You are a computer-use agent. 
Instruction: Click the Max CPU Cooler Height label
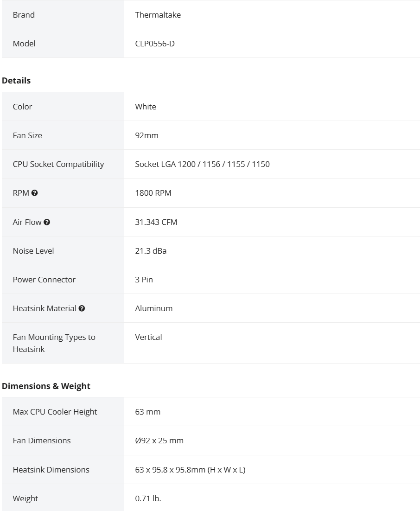55,412
